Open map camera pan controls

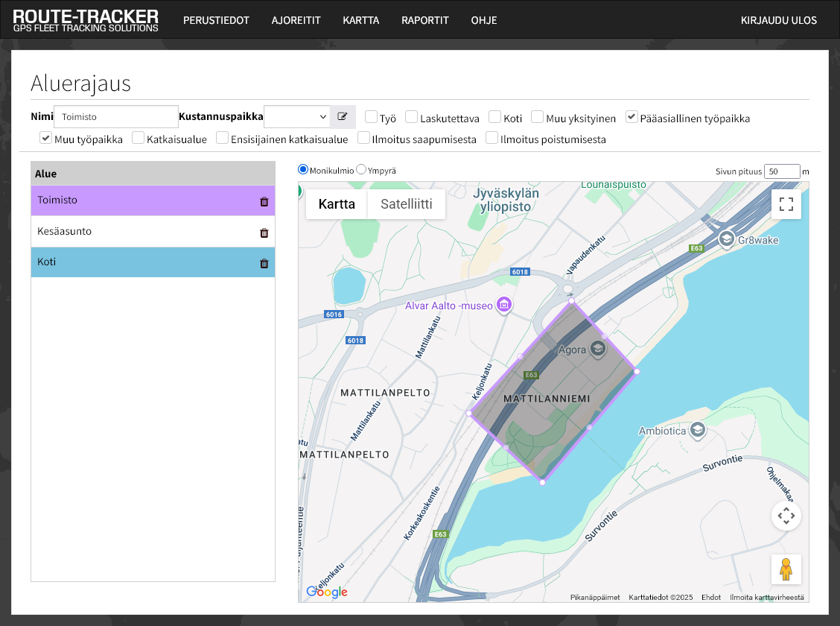786,515
